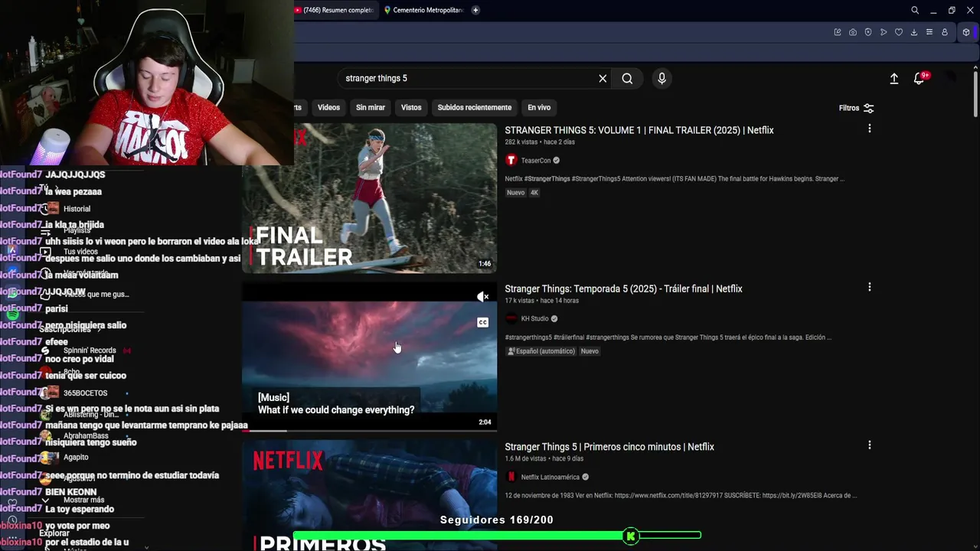This screenshot has width=980, height=551.
Task: Click the pinboard/edit icon in the browser toolbar
Action: click(838, 32)
